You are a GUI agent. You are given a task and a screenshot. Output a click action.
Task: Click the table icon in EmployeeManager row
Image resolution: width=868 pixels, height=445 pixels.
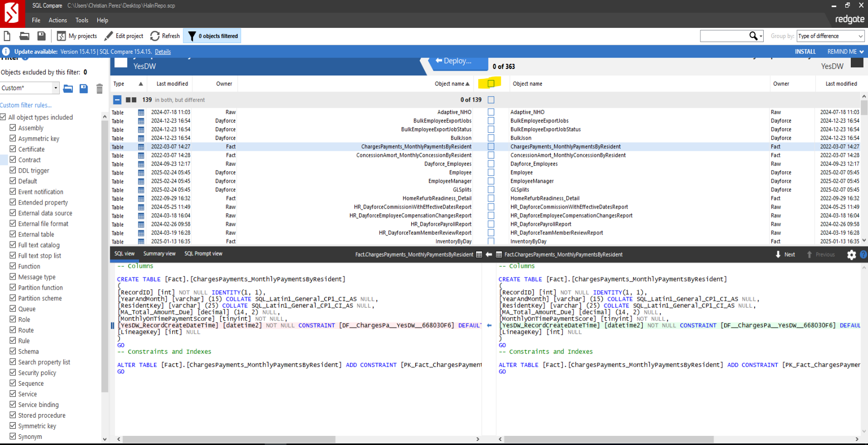click(141, 181)
